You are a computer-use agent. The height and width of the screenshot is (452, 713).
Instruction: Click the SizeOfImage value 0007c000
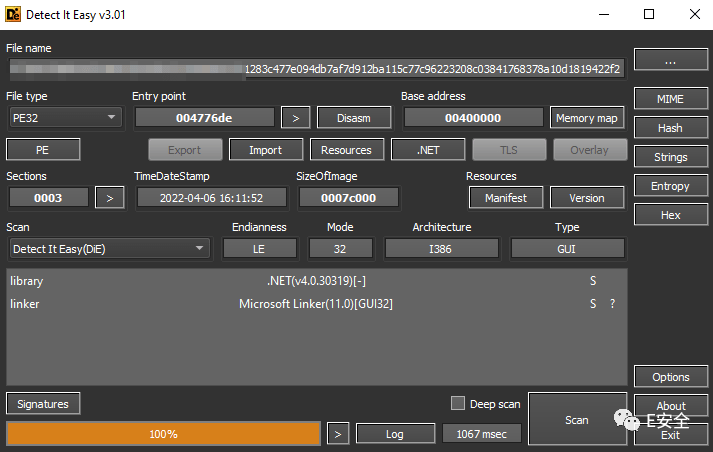[x=348, y=198]
